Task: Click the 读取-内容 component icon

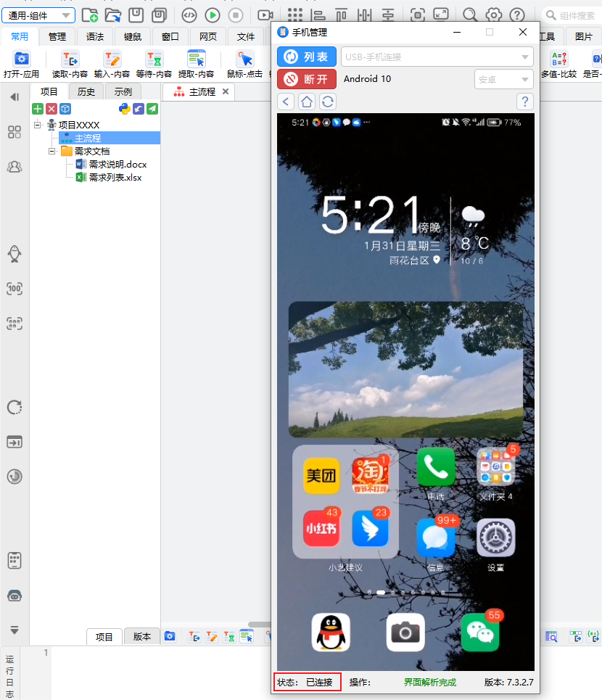Action: click(x=70, y=59)
